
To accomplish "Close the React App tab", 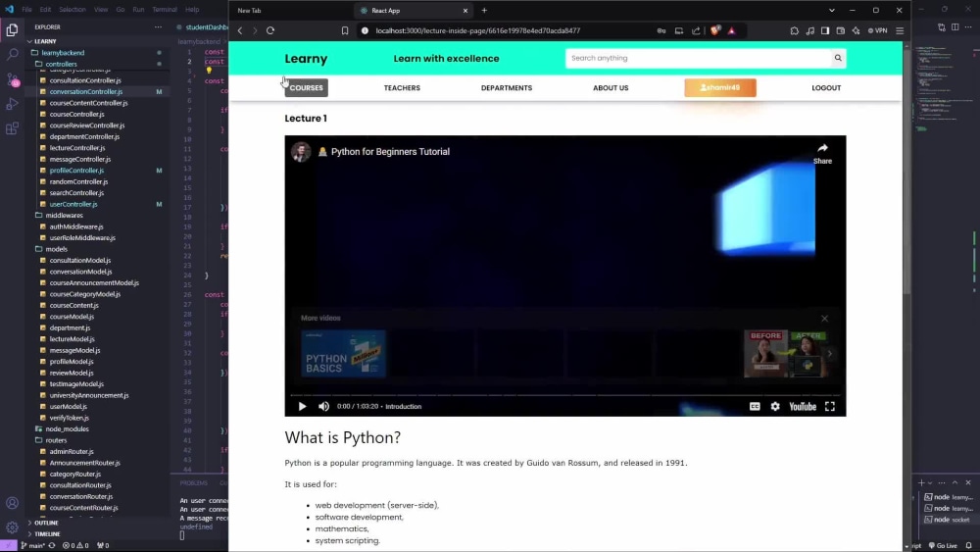I will click(x=465, y=10).
